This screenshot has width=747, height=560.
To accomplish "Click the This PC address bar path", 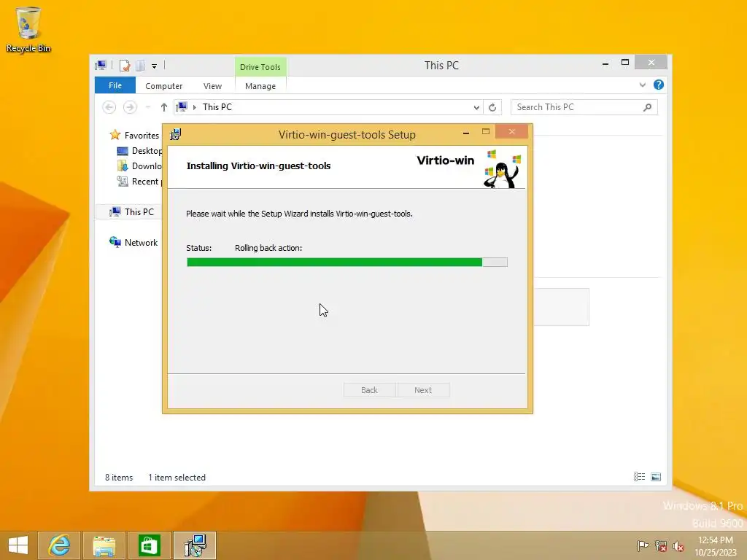I will point(217,107).
